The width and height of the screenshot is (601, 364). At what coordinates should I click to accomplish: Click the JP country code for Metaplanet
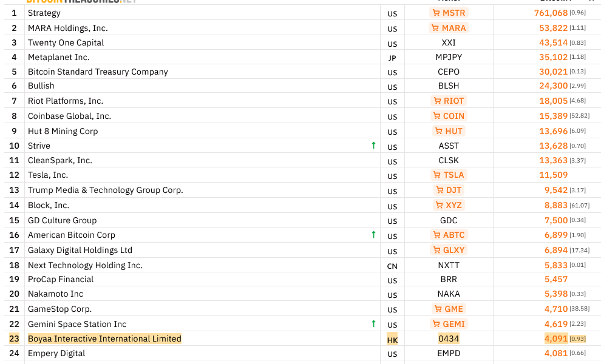point(392,58)
